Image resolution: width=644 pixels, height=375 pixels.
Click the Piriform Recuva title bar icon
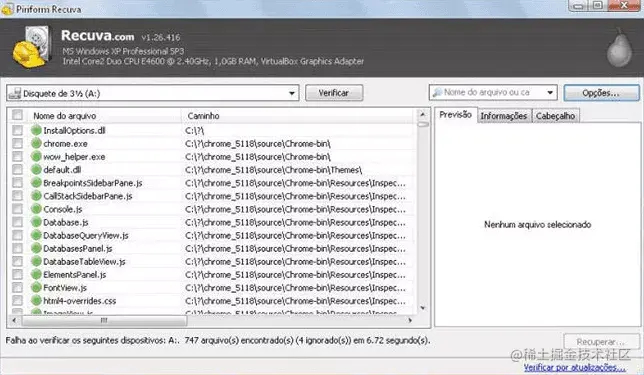click(7, 9)
